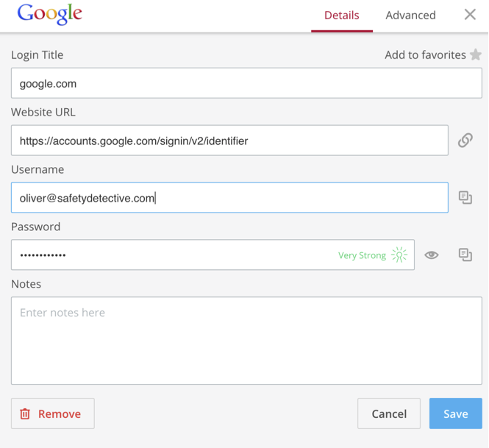This screenshot has height=448, width=489.
Task: Click the 'Login Title' label
Action: point(37,55)
